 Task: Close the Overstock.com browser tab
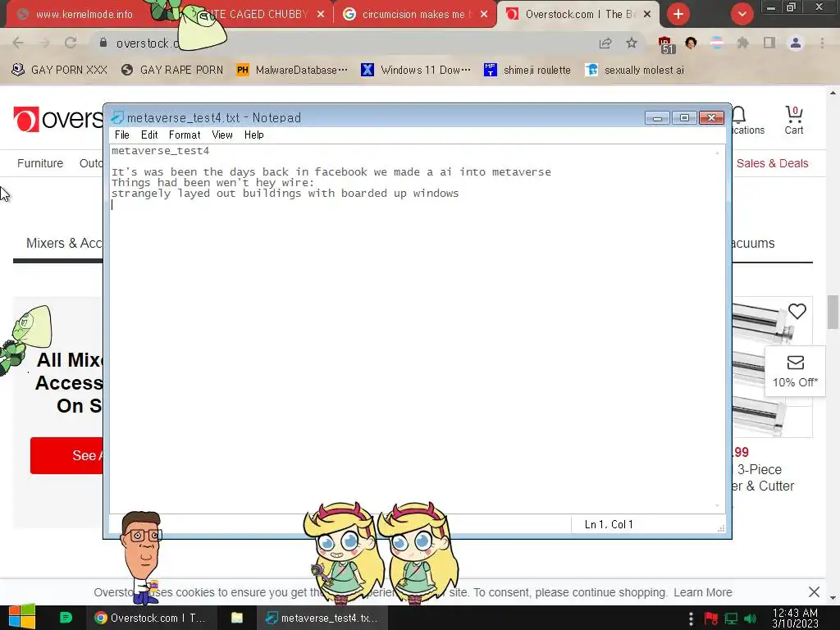tap(647, 15)
